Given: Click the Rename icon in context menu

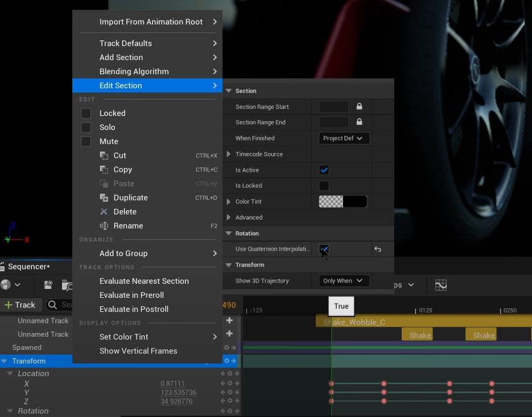Looking at the screenshot, I should pos(104,226).
